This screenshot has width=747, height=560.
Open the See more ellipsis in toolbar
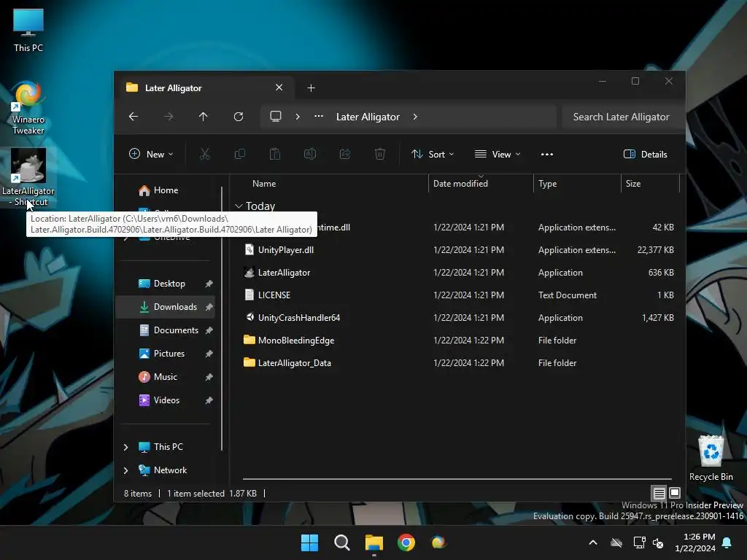coord(547,155)
